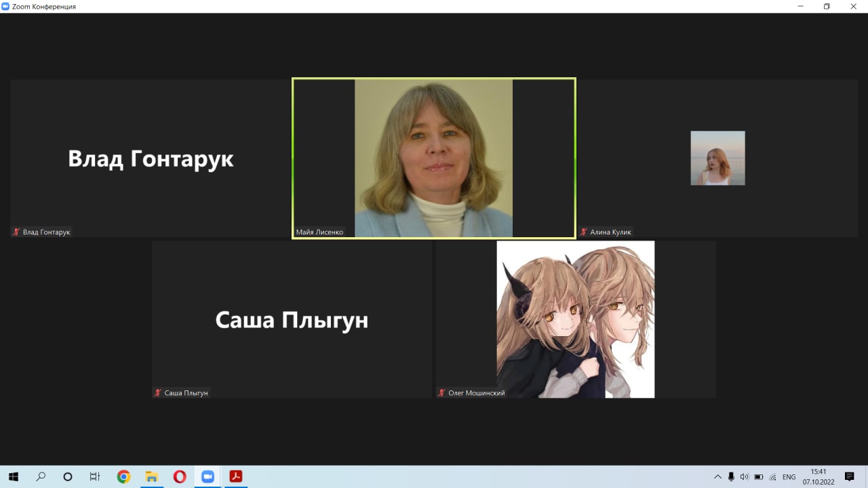Open the Windows Start menu
This screenshot has height=488, width=868.
click(x=13, y=476)
